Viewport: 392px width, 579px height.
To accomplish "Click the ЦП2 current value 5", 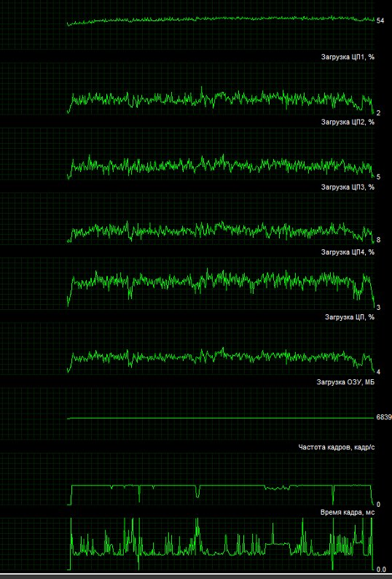I will pyautogui.click(x=378, y=177).
